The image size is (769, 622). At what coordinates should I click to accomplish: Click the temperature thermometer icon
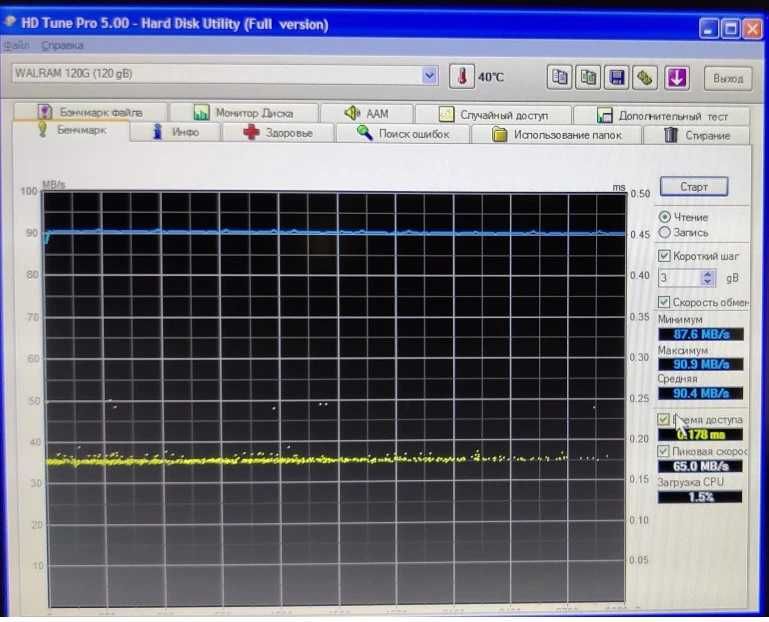[463, 76]
